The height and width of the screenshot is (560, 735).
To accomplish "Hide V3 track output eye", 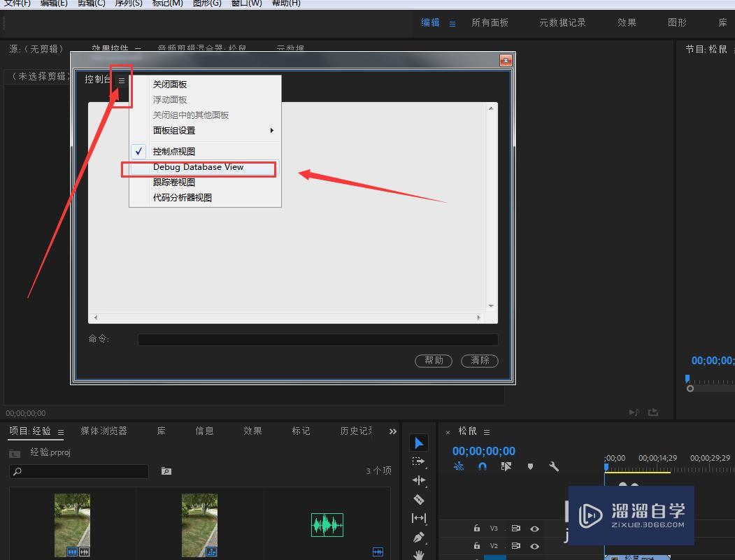I will 534,529.
